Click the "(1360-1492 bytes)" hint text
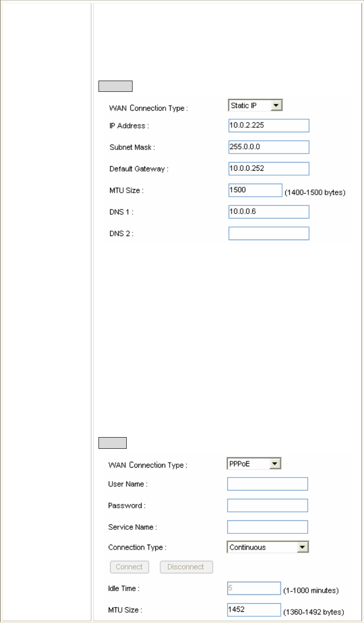The height and width of the screenshot is (623, 364). click(314, 612)
